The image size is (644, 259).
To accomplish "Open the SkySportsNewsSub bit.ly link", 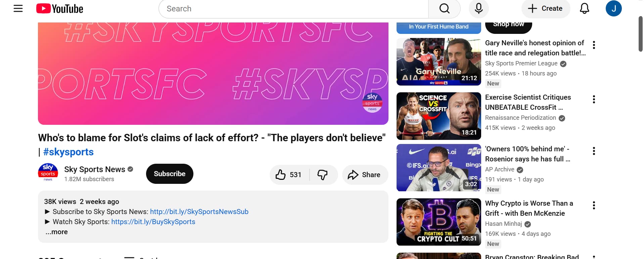I will tap(199, 212).
